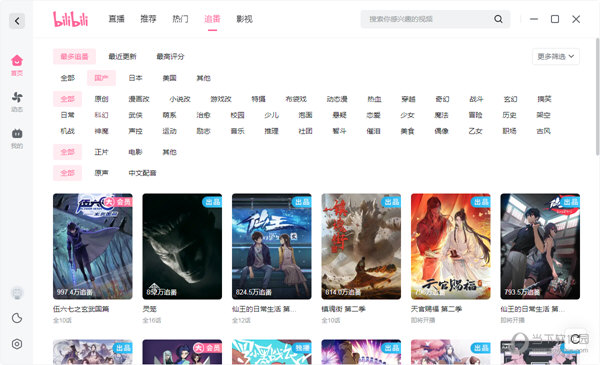
Task: Pick the 机战 genre tag
Action: [67, 131]
